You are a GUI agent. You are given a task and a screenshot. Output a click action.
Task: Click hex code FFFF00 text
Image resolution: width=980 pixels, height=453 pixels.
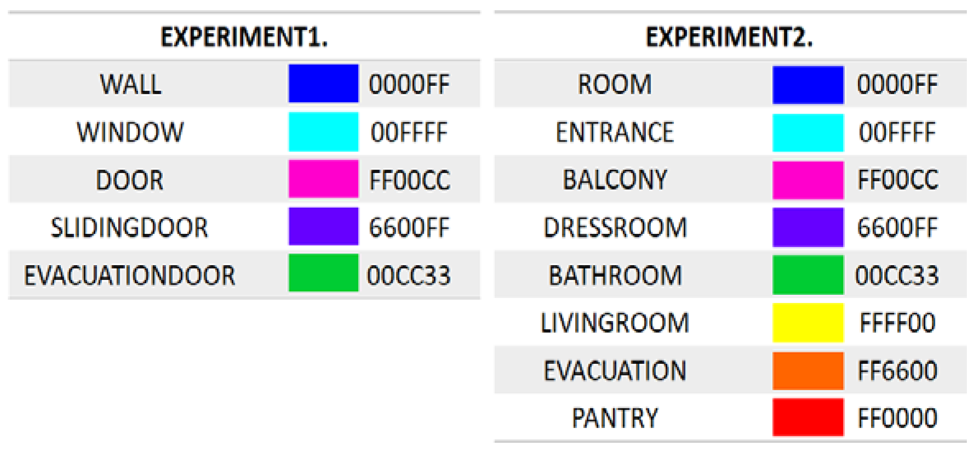click(897, 323)
